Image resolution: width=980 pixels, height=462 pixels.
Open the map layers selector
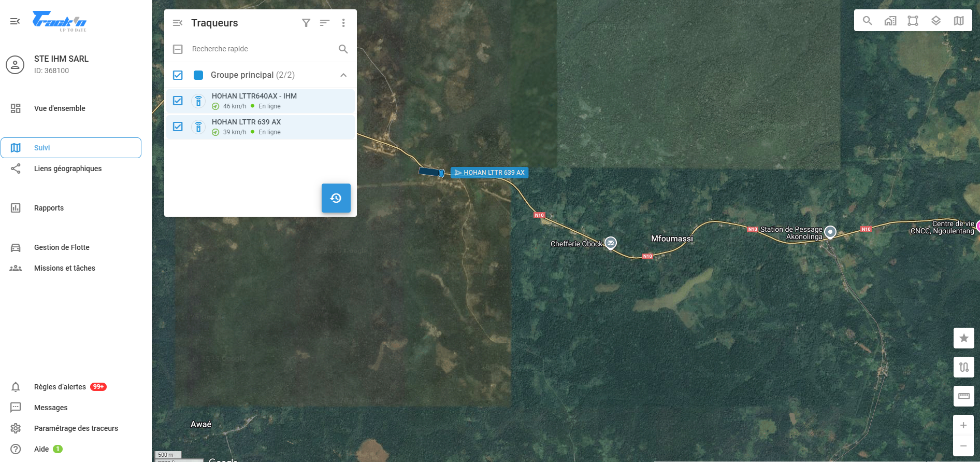point(936,21)
